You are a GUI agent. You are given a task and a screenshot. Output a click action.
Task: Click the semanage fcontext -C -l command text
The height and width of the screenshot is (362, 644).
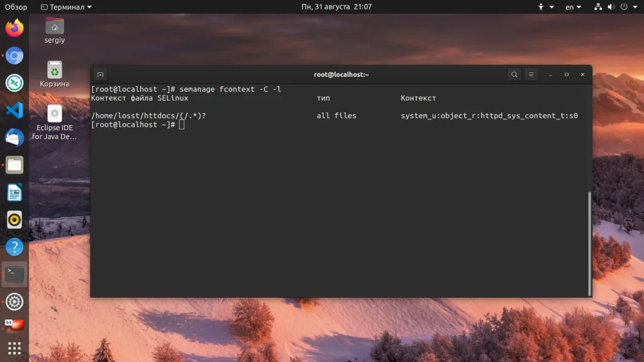coord(230,89)
